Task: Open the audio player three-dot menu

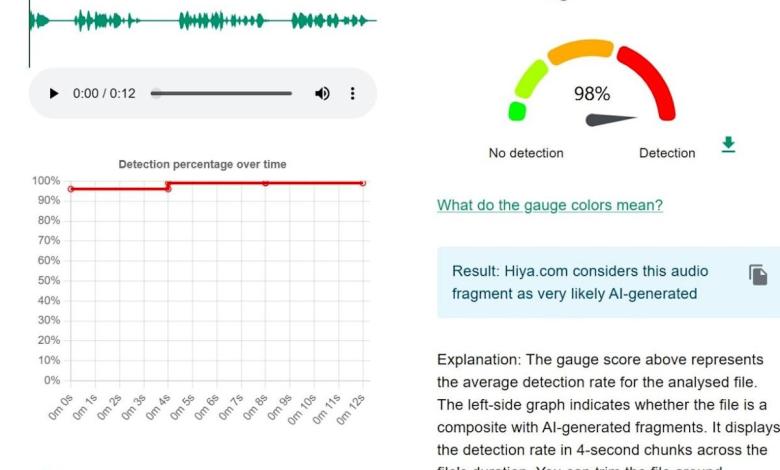Action: point(352,94)
